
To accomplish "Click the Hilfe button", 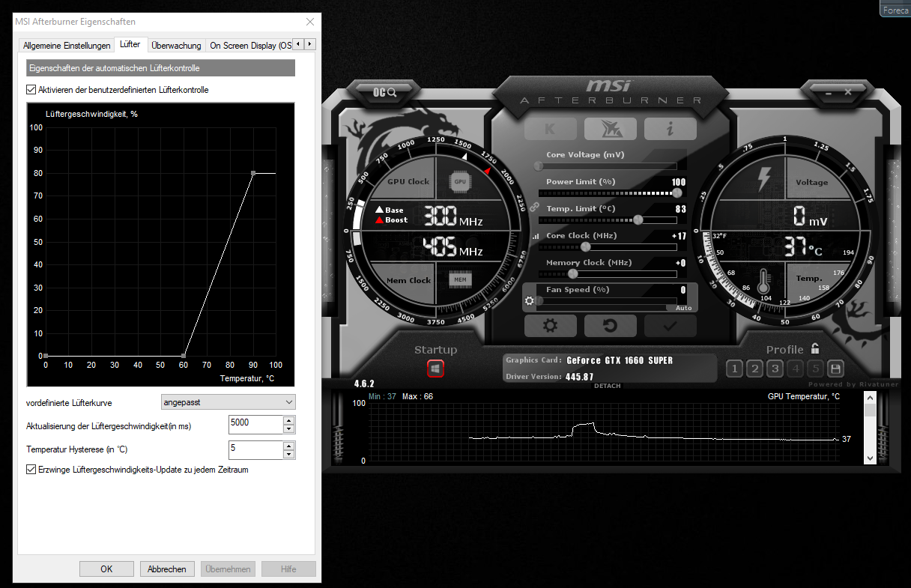I will pos(288,569).
